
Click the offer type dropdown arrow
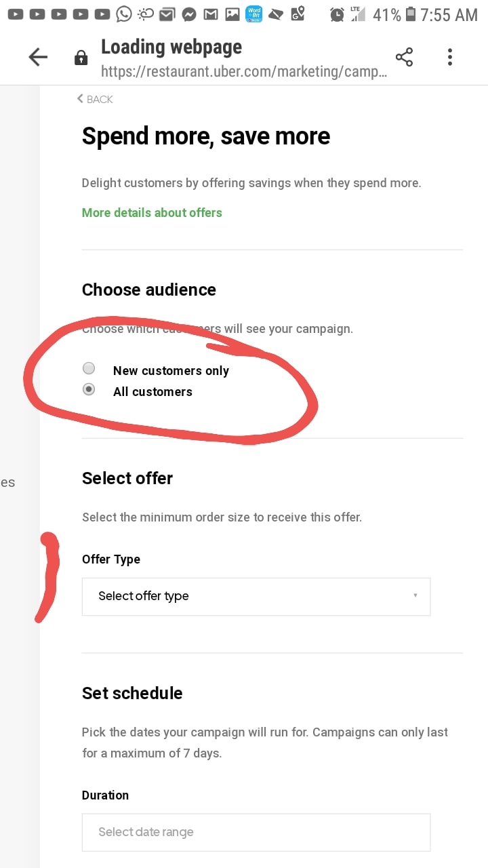click(x=415, y=596)
